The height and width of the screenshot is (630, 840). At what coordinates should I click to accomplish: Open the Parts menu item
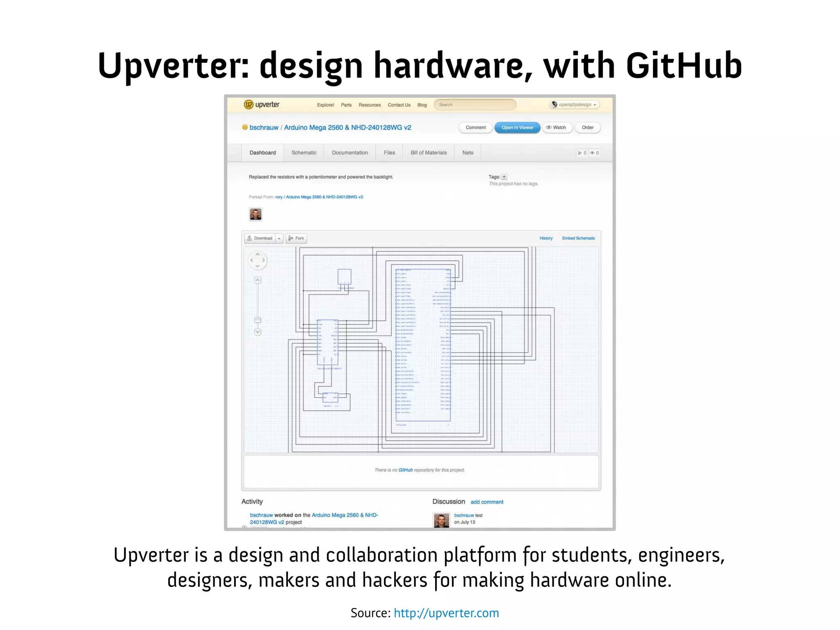(x=346, y=105)
